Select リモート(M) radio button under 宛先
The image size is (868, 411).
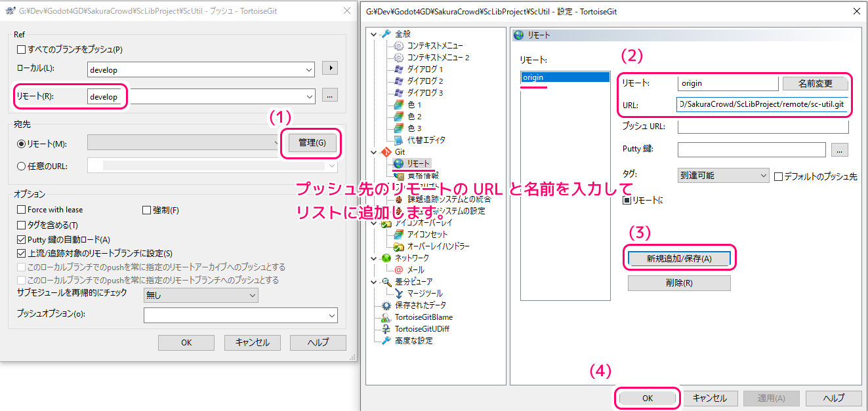[x=22, y=144]
